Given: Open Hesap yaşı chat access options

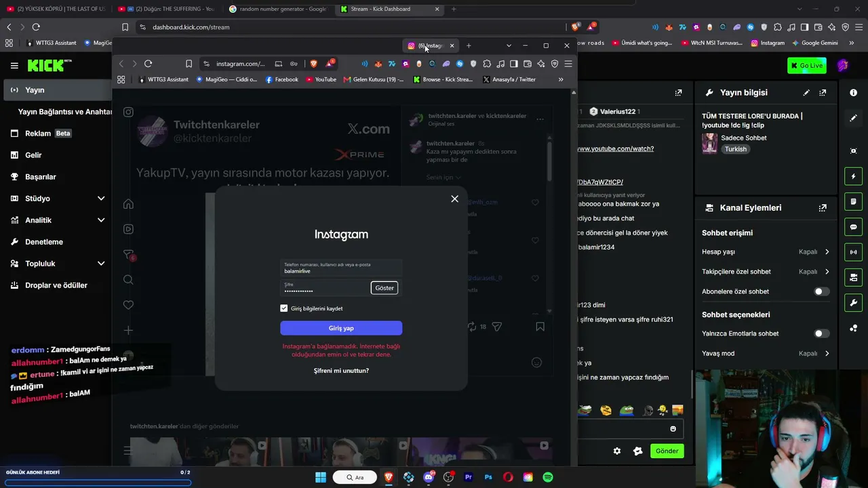Looking at the screenshot, I should (x=766, y=252).
